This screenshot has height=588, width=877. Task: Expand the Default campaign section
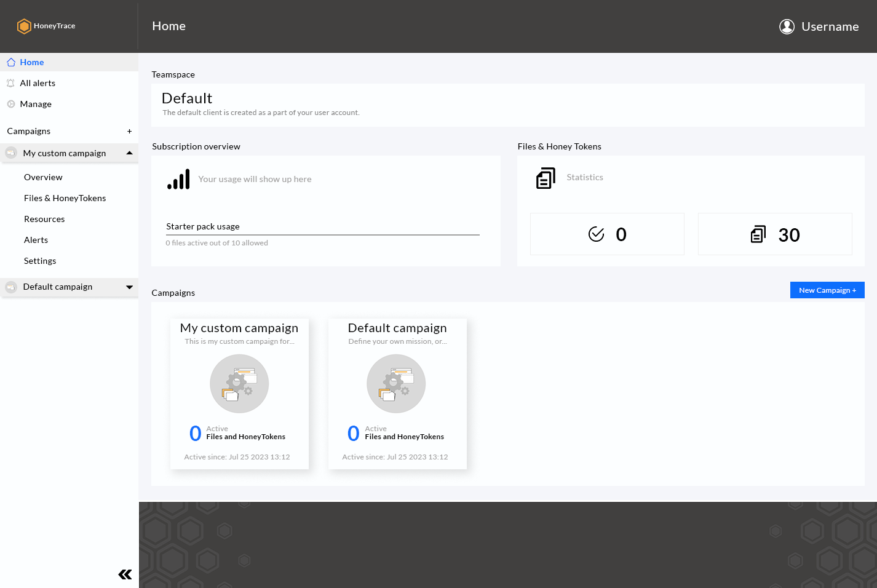[x=129, y=287]
